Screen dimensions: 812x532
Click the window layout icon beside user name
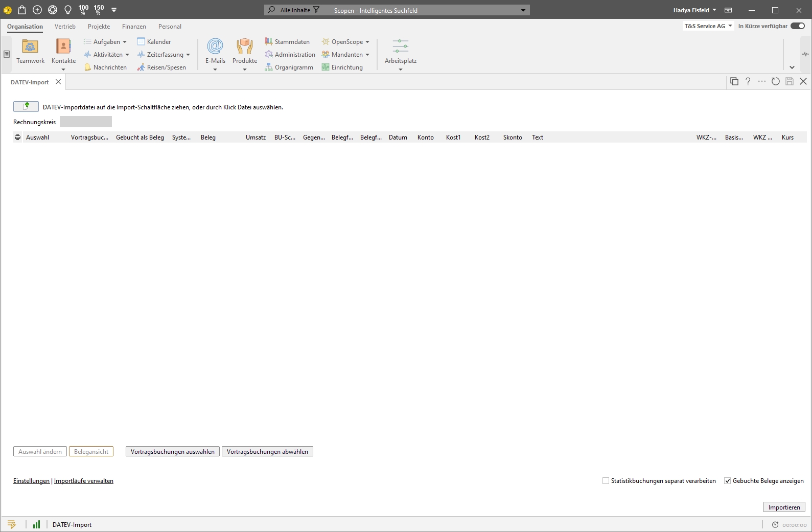click(728, 10)
